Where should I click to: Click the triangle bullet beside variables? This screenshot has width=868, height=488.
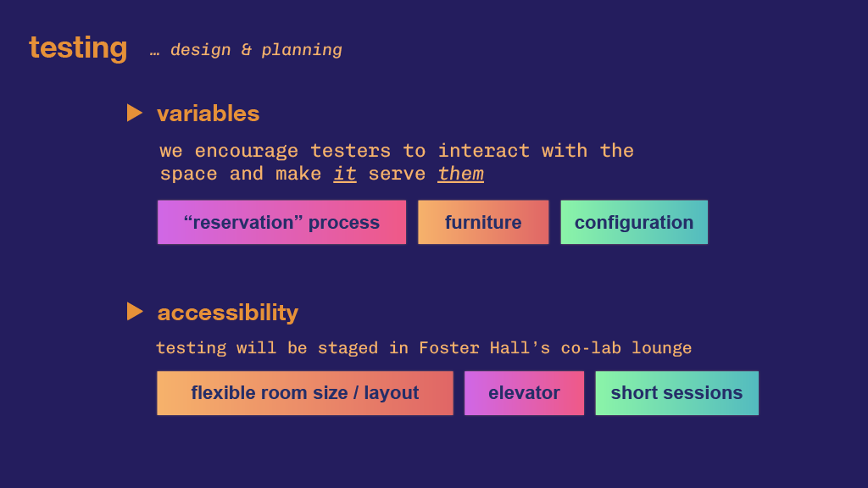pyautogui.click(x=135, y=113)
